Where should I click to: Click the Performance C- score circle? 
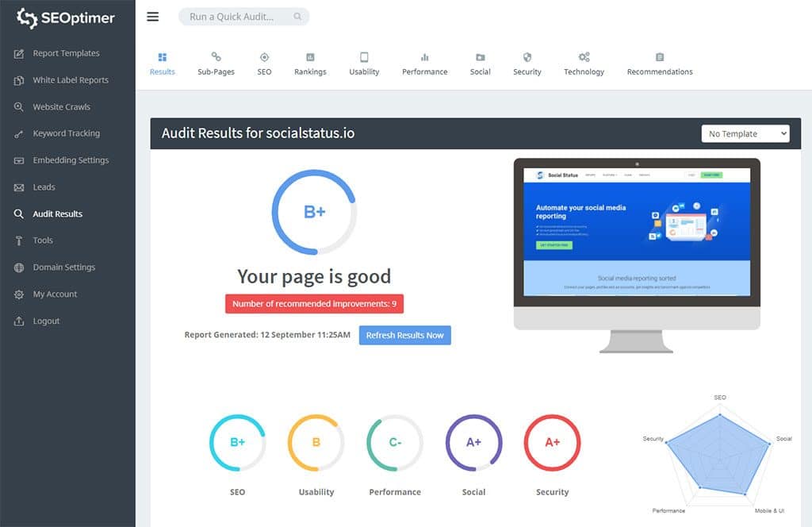(395, 443)
